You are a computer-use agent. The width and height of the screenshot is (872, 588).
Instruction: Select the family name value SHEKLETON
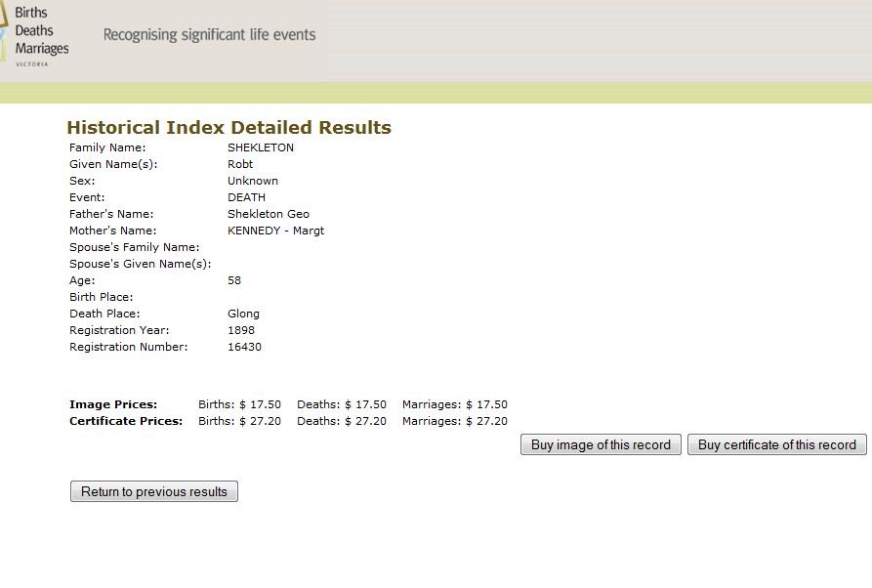click(260, 147)
